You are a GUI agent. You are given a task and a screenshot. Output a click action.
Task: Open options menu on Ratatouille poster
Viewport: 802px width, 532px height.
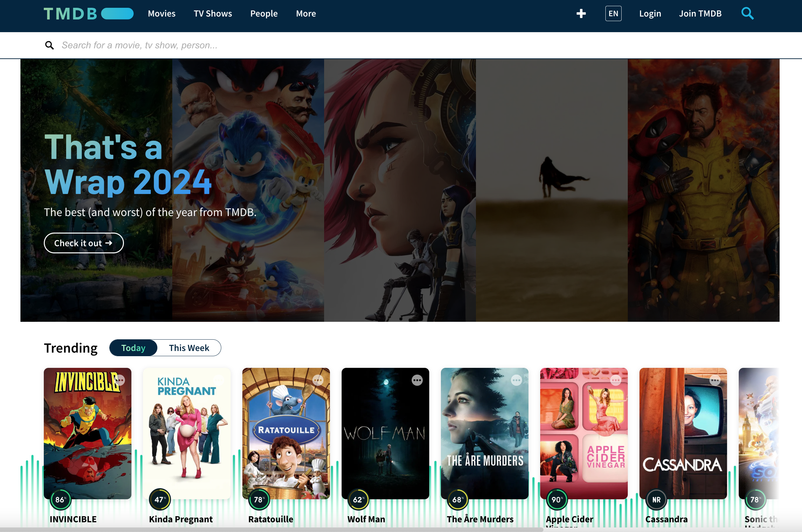(x=318, y=380)
